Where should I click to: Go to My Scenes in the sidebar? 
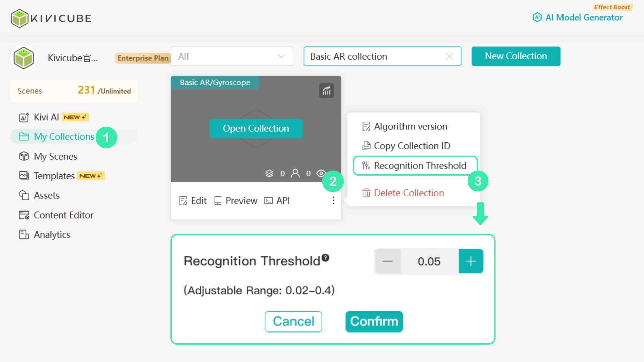coord(48,156)
